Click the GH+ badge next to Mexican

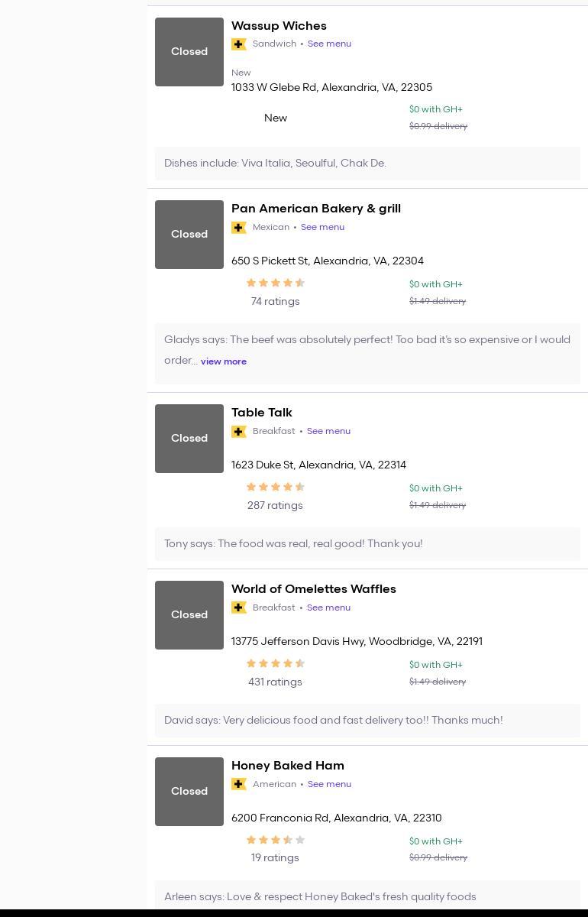pyautogui.click(x=239, y=228)
